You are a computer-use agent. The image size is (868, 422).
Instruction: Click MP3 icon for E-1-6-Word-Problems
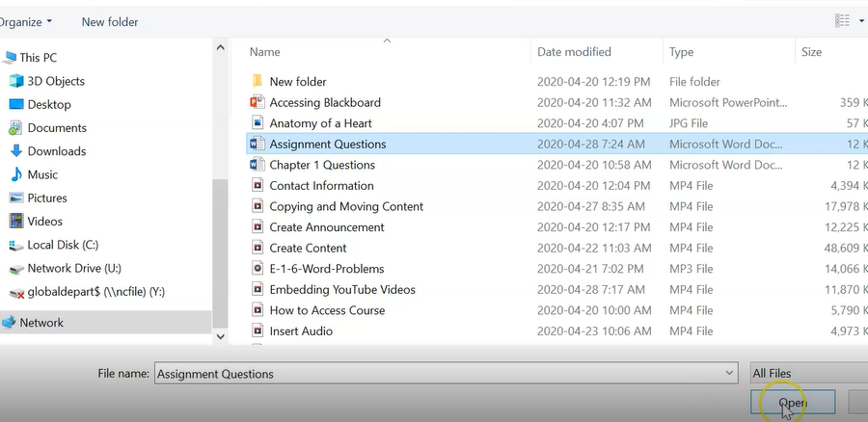click(257, 268)
